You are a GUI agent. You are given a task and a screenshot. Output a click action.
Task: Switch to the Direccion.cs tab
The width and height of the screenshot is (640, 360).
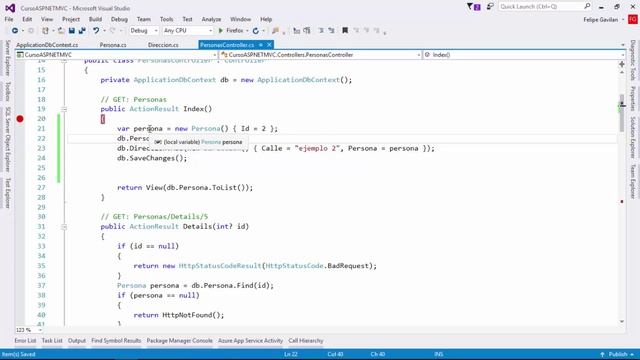coord(163,45)
